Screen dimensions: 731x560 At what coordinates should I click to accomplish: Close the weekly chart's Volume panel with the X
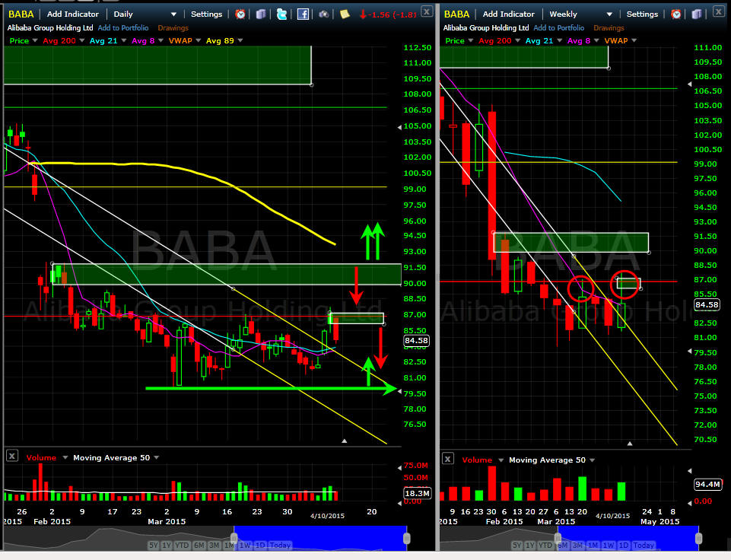point(448,458)
